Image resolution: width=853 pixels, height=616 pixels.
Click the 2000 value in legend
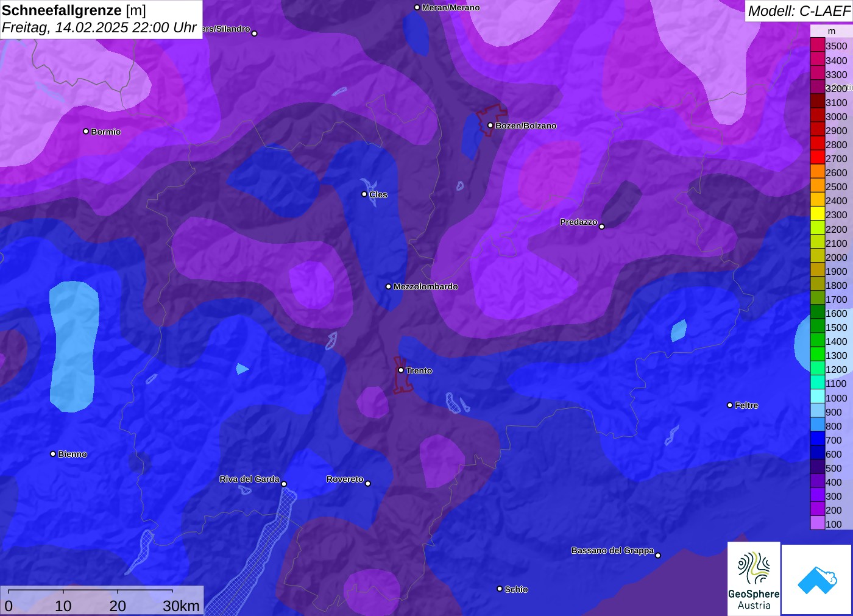[836, 257]
